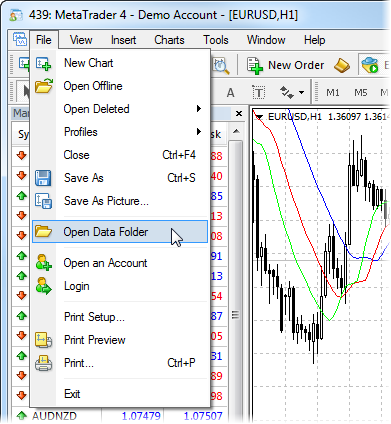Open Print Setup... entry

120,317
